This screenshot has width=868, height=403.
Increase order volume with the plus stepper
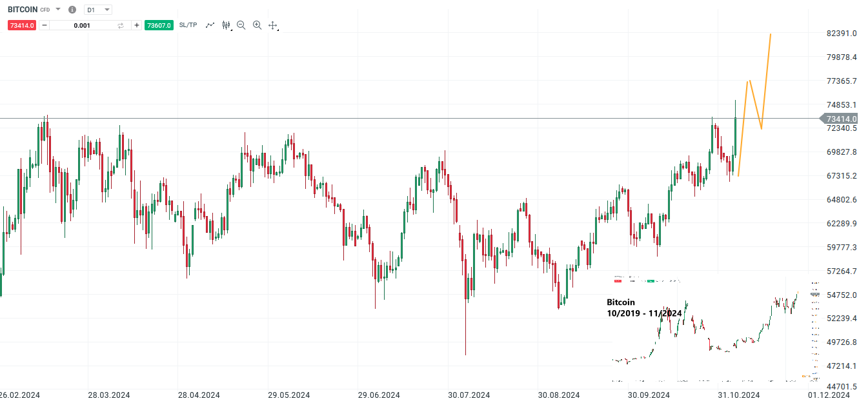tap(137, 25)
